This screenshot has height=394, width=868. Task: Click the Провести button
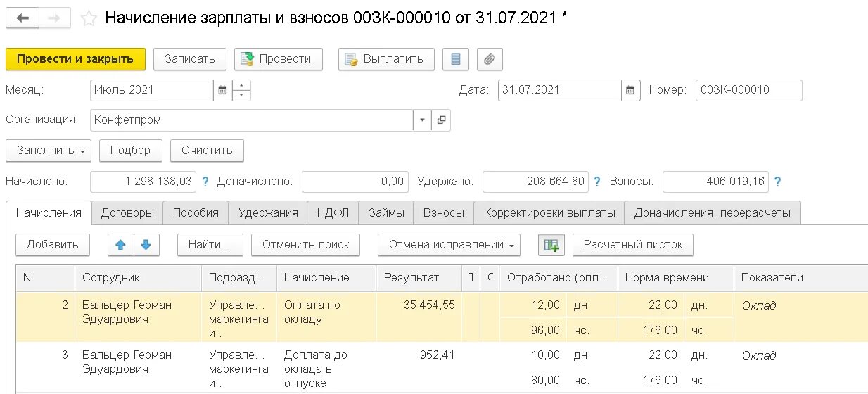coord(278,59)
